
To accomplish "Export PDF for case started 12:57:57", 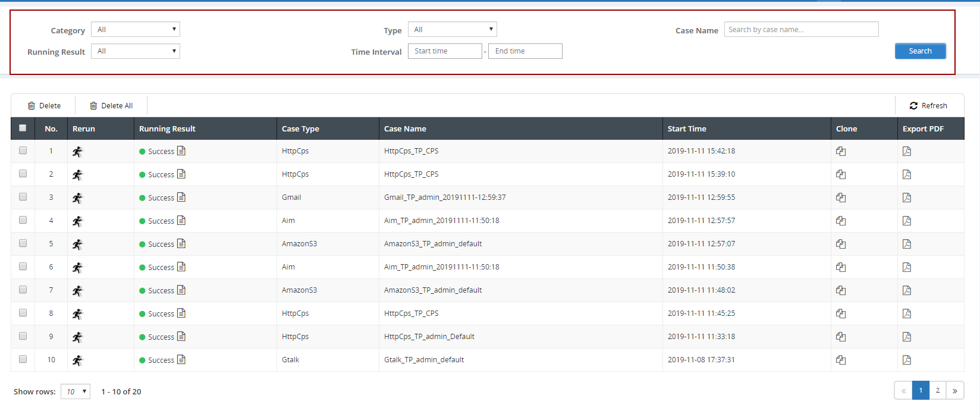I will 907,221.
